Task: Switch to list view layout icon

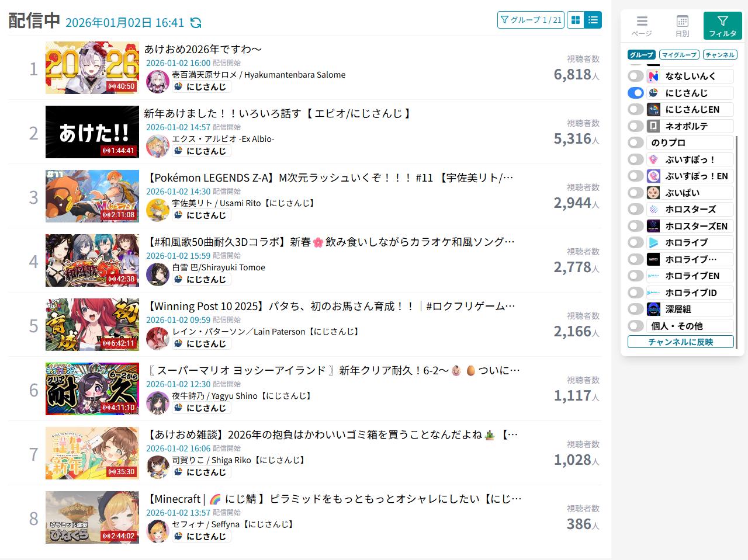Action: point(593,20)
